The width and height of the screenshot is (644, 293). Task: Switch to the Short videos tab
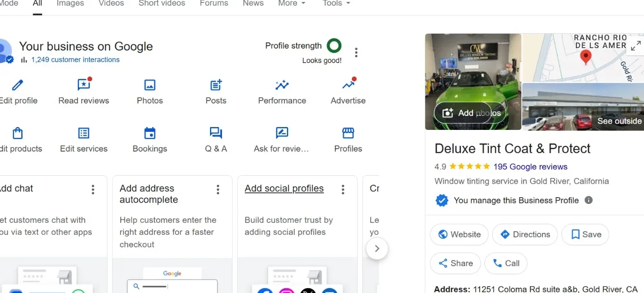[x=162, y=3]
